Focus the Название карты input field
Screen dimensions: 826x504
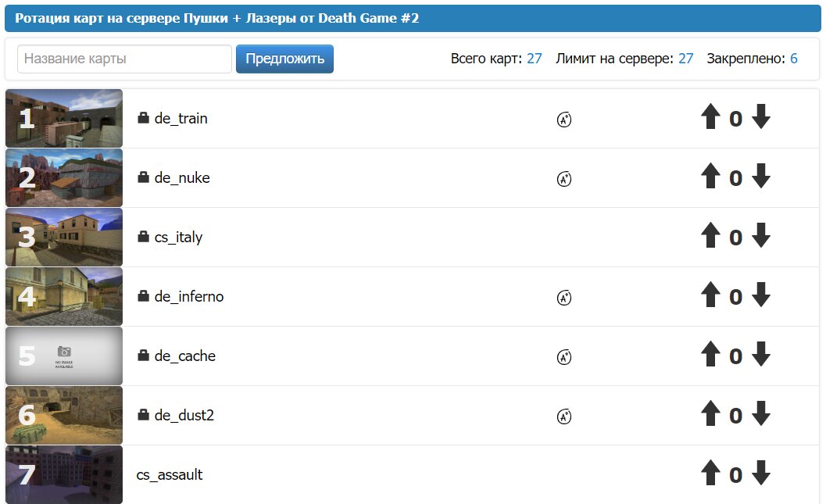124,59
